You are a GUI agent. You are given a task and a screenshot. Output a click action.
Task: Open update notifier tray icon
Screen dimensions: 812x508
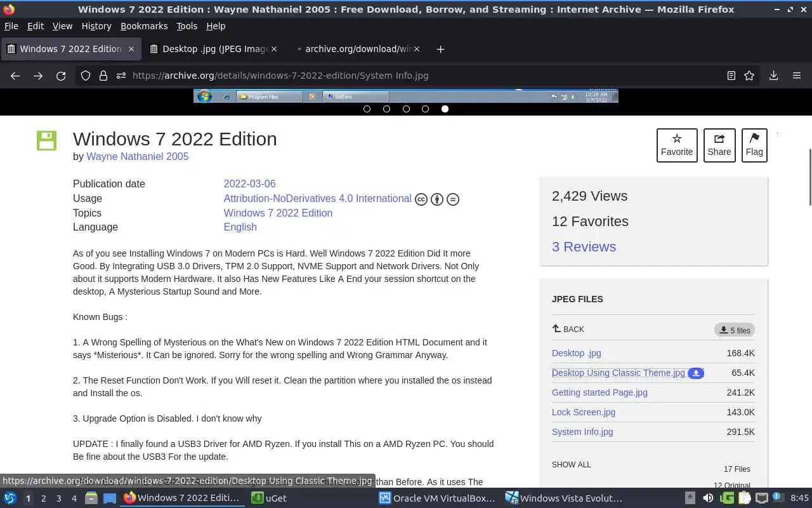pyautogui.click(x=779, y=498)
